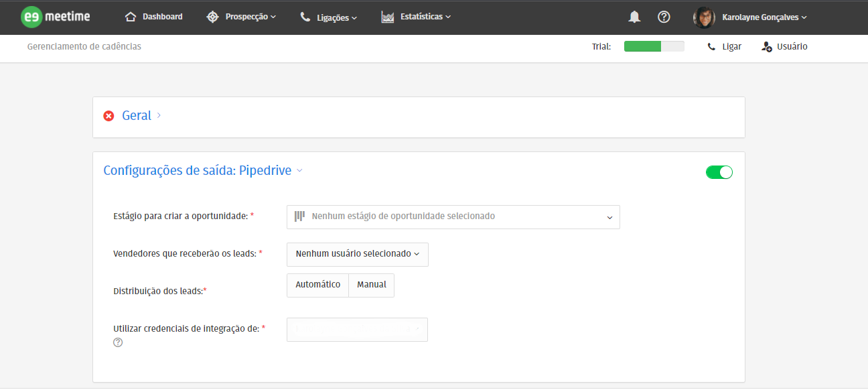
Task: Click the help icon under credenciais label
Action: (118, 342)
